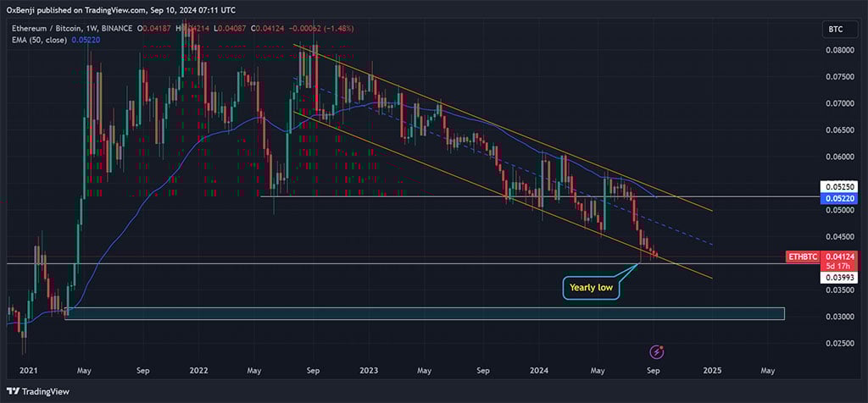Viewport: 868px width, 403px height.
Task: Select the ETHBTC price label
Action: [802, 257]
